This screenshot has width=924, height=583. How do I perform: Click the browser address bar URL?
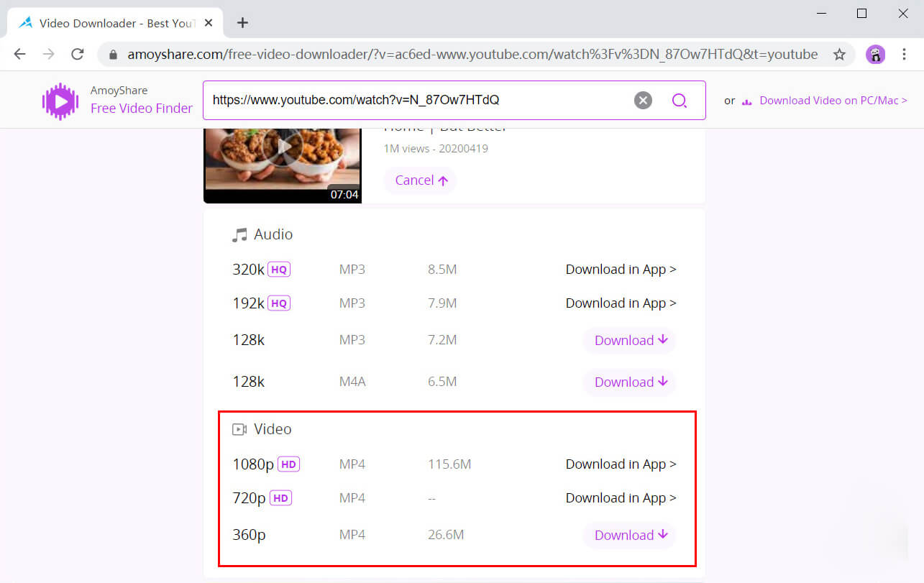pyautogui.click(x=472, y=55)
